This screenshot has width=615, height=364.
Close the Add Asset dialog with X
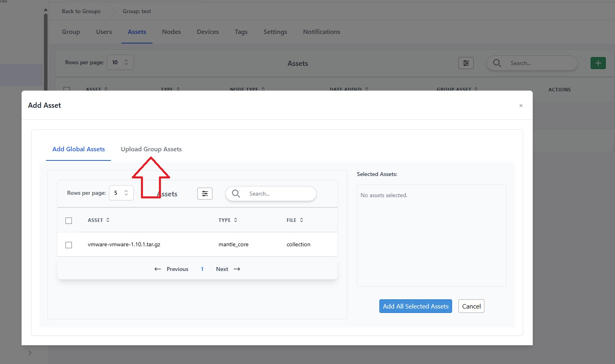click(x=521, y=106)
